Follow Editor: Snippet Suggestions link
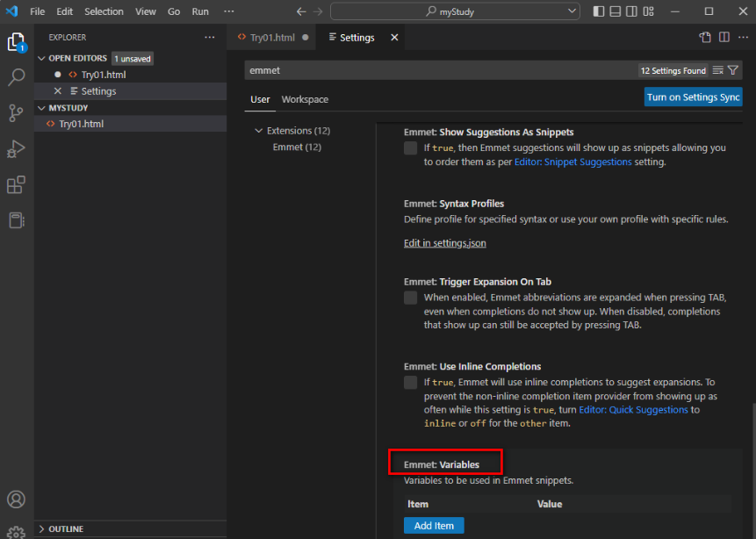This screenshot has width=756, height=539. pos(572,162)
